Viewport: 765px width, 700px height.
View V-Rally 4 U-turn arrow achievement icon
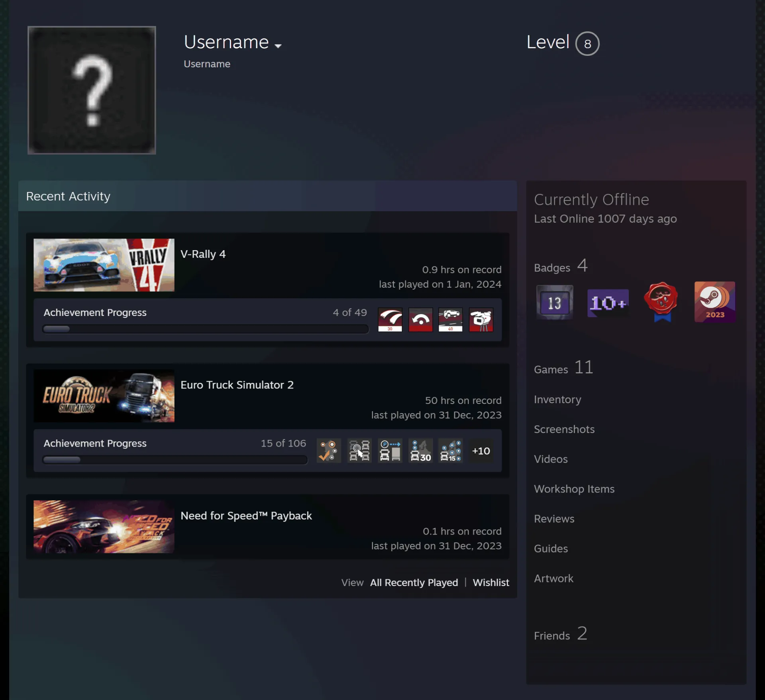click(x=420, y=320)
